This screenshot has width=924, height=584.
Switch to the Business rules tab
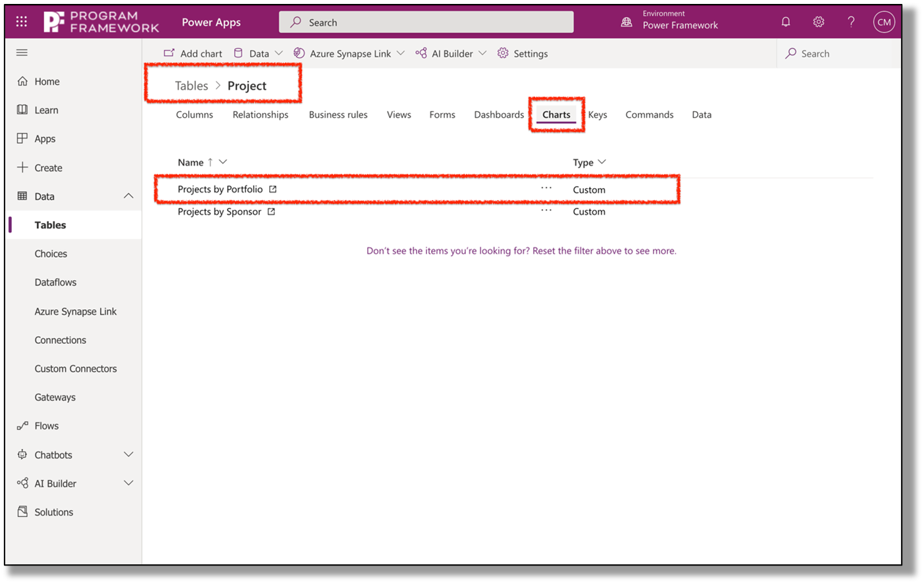click(338, 114)
